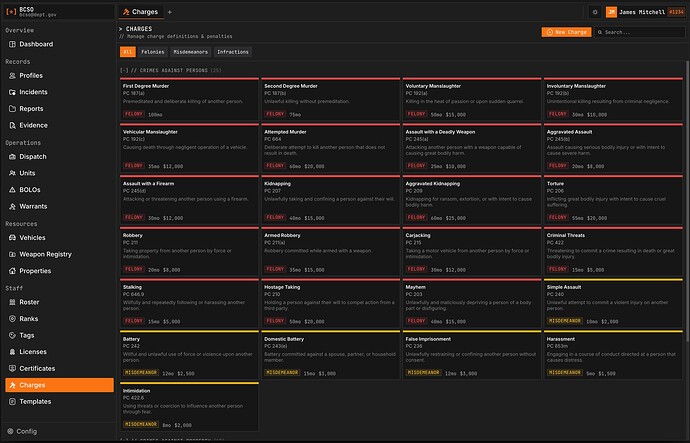Click the magnifier icon in search box
This screenshot has width=690, height=443.
click(600, 32)
